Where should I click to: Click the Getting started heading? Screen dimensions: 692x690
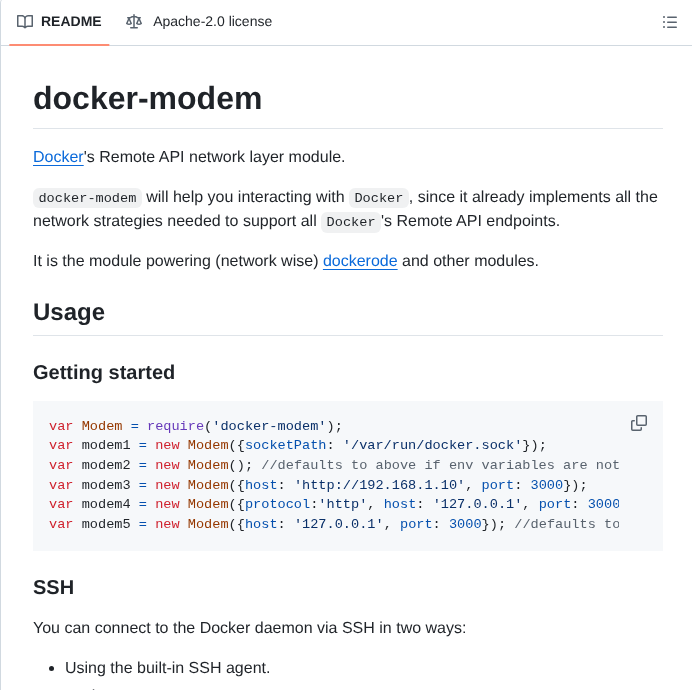point(104,372)
